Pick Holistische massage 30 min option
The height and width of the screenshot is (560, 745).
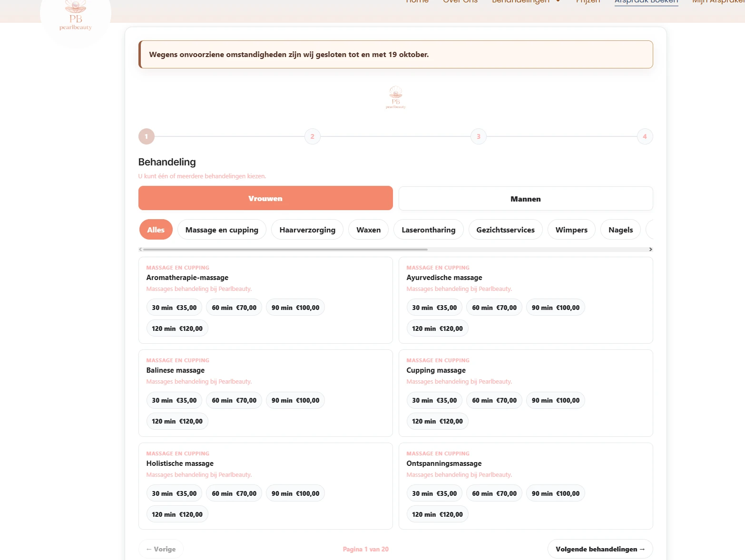coord(174,493)
